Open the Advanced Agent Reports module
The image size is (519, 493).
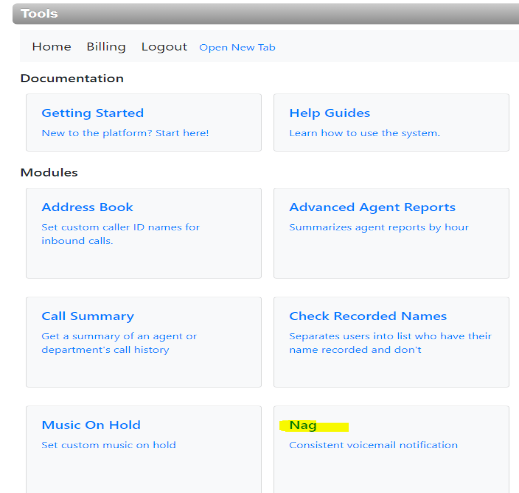tap(372, 207)
